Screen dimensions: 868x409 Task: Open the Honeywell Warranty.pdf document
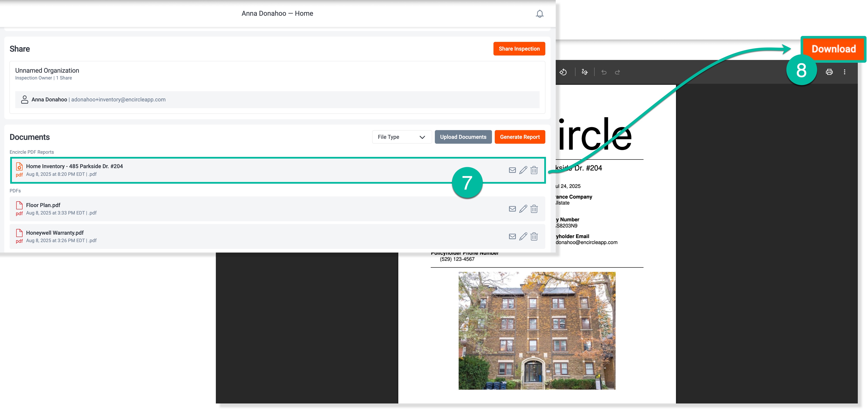[55, 233]
